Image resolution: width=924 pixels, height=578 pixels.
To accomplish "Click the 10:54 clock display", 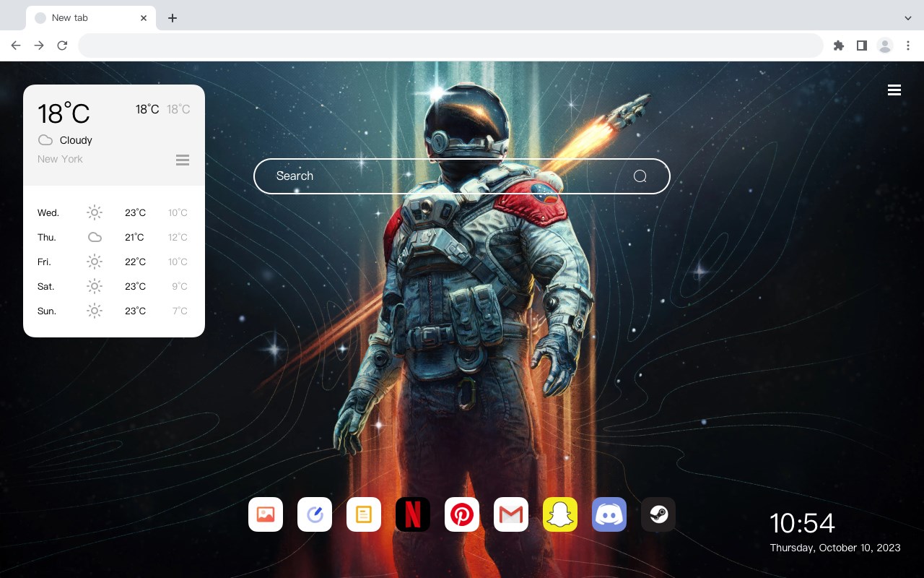I will [802, 523].
